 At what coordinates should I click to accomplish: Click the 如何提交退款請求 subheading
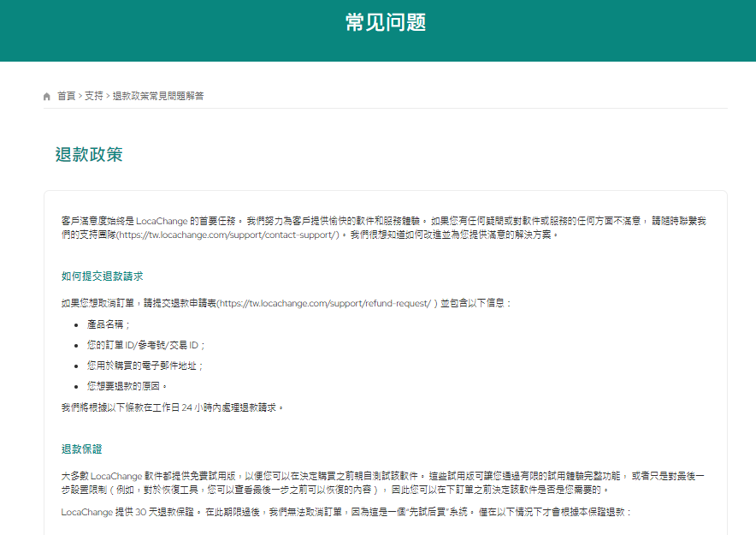103,276
